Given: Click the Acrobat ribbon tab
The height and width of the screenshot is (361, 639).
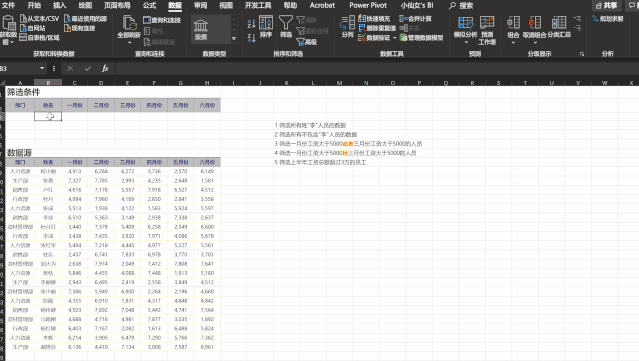Looking at the screenshot, I should click(322, 5).
